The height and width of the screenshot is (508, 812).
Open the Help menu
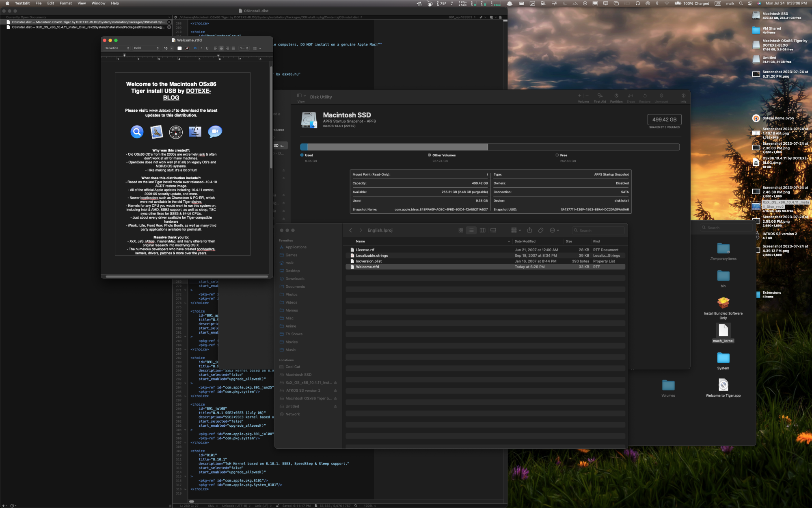[115, 3]
